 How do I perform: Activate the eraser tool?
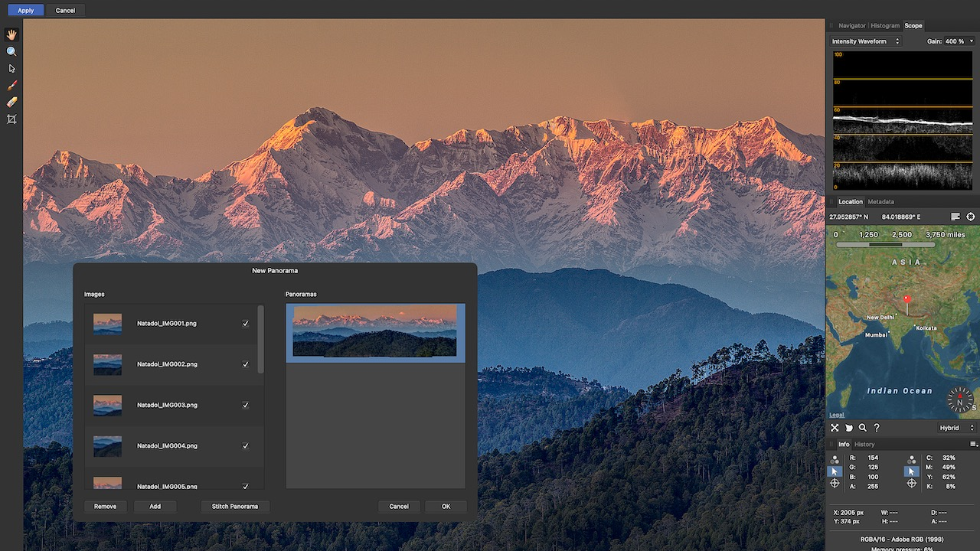11,102
